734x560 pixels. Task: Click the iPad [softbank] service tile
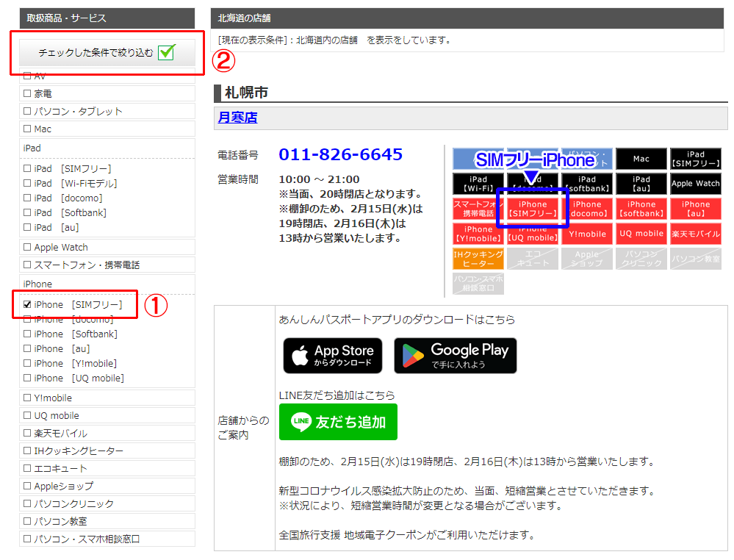[587, 184]
